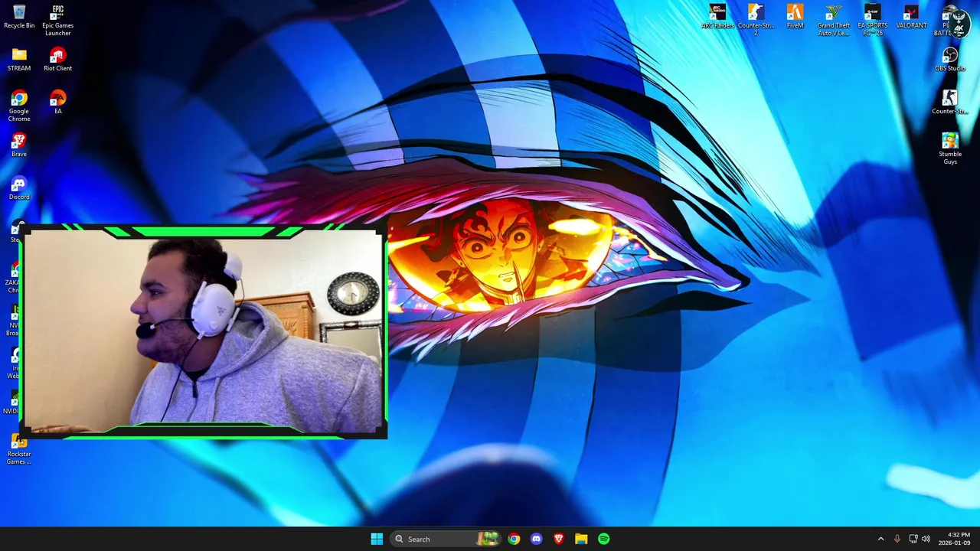Open the volume speaker tray icon
This screenshot has height=551, width=980.
[x=926, y=539]
